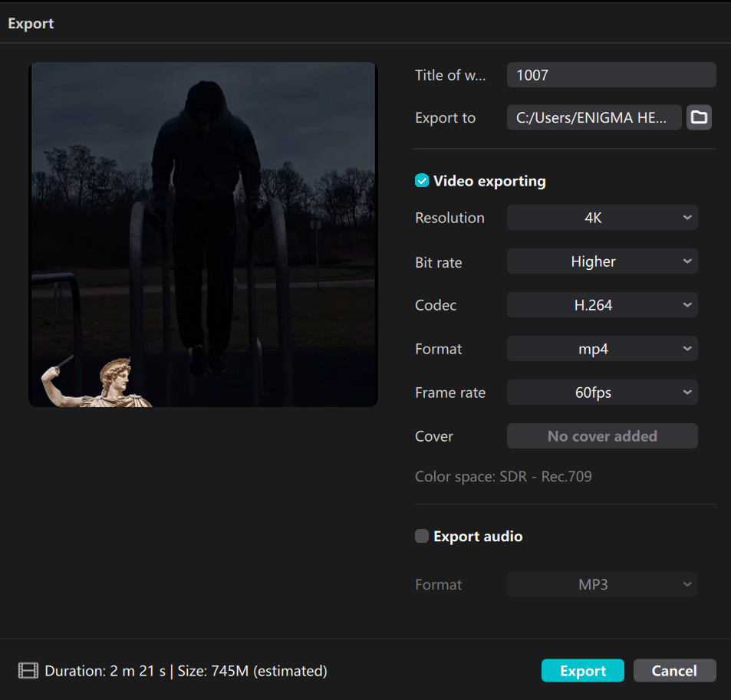
Task: Click the Color space SDR Rec.709 text
Action: coord(503,476)
